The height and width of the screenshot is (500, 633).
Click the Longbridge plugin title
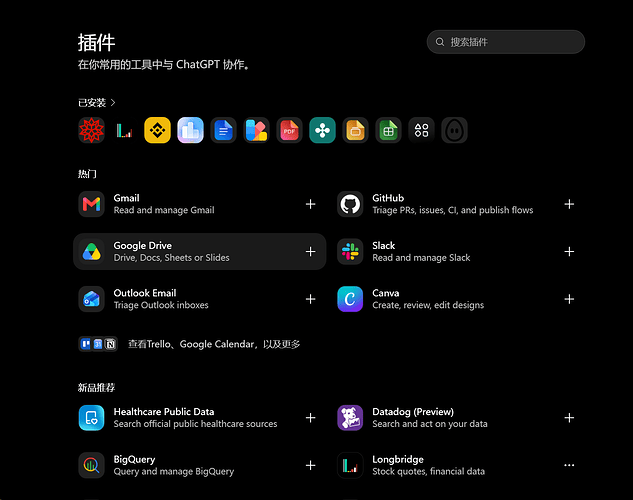pyautogui.click(x=398, y=459)
